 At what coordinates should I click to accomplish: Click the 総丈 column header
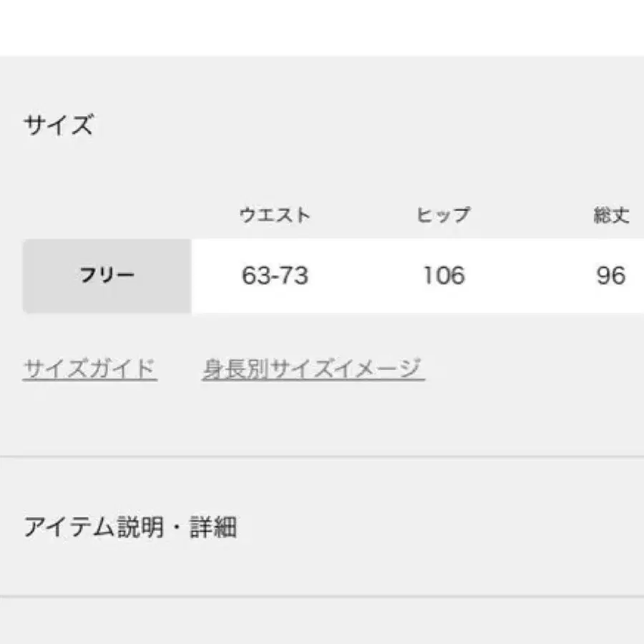[611, 215]
